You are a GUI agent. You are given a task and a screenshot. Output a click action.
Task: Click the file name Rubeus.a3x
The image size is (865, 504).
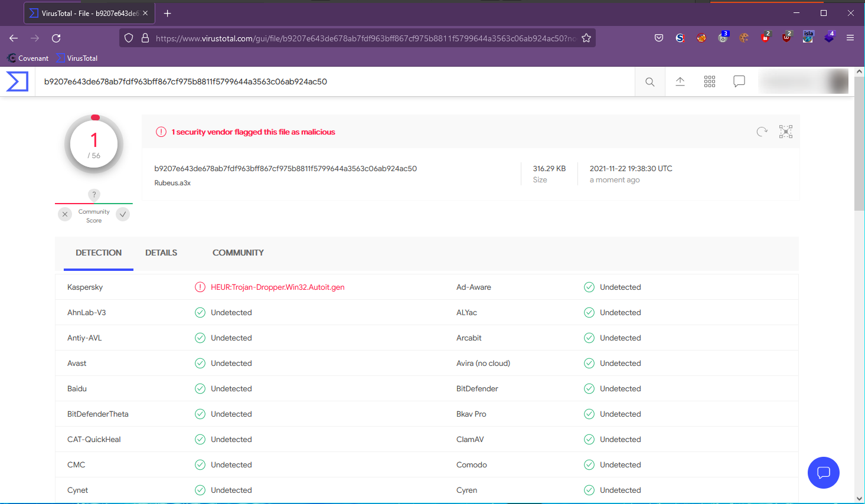pos(172,183)
